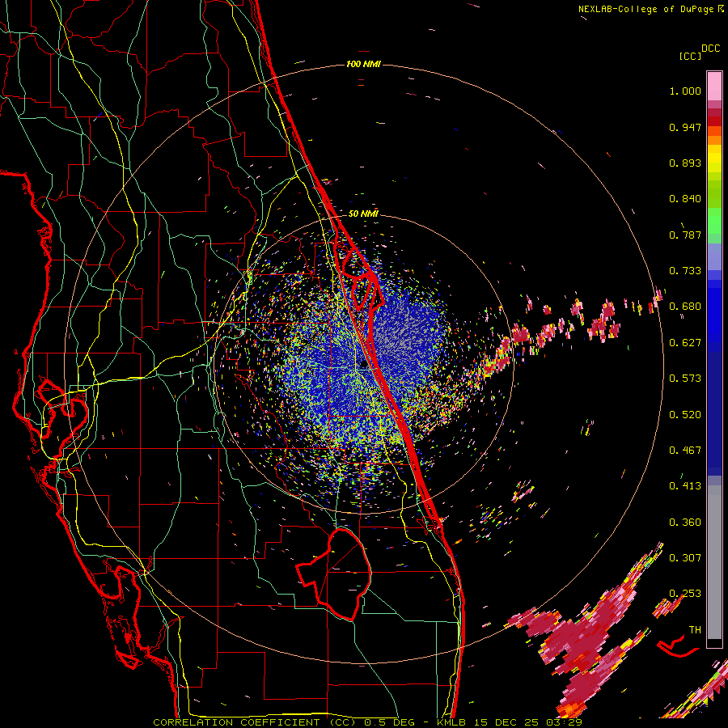This screenshot has width=728, height=728.
Task: Select the 0.787 legend value
Action: (685, 235)
